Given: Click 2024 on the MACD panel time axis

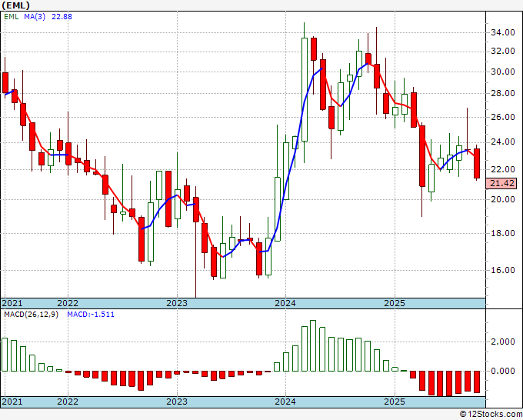Looking at the screenshot, I should [x=285, y=402].
